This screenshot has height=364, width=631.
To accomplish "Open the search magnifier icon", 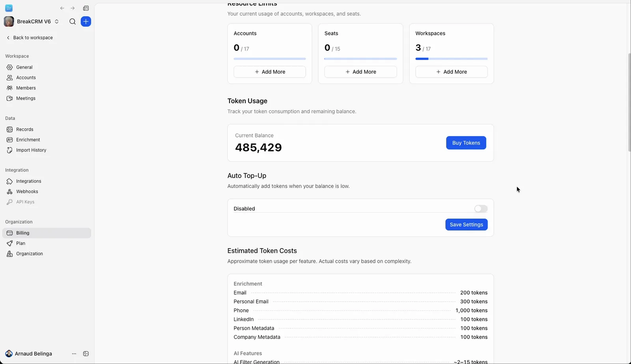I will 73,22.
